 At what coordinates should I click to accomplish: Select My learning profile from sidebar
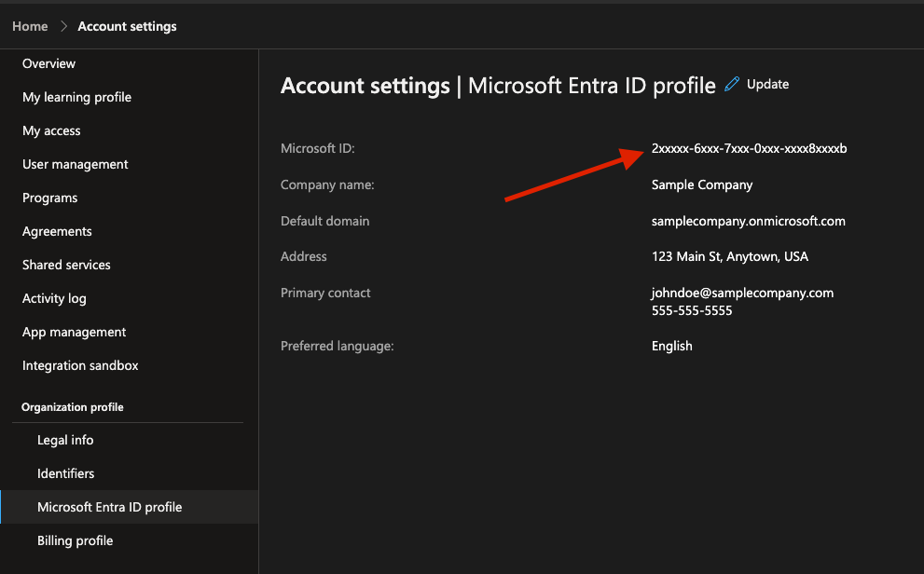[x=76, y=97]
